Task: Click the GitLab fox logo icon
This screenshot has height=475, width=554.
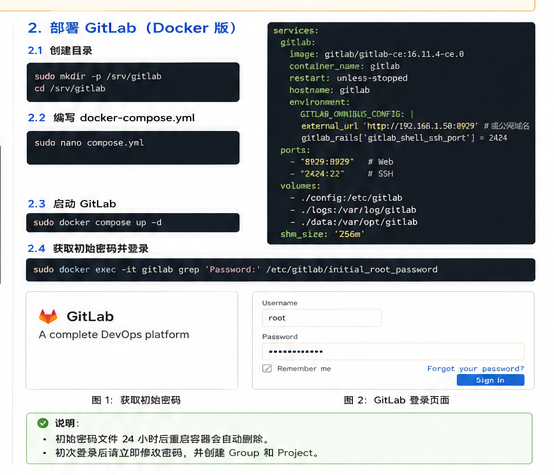Action: (x=48, y=316)
